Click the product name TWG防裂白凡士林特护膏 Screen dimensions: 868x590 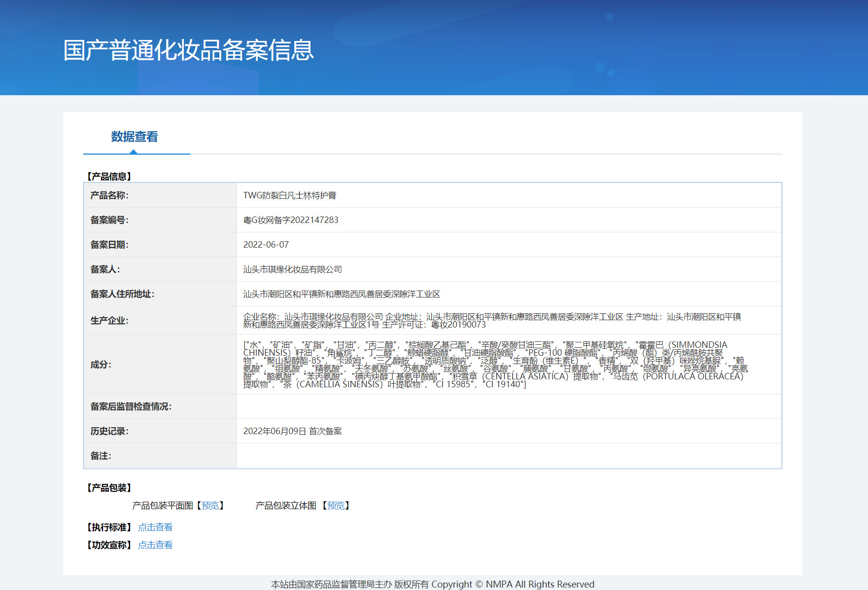point(289,195)
